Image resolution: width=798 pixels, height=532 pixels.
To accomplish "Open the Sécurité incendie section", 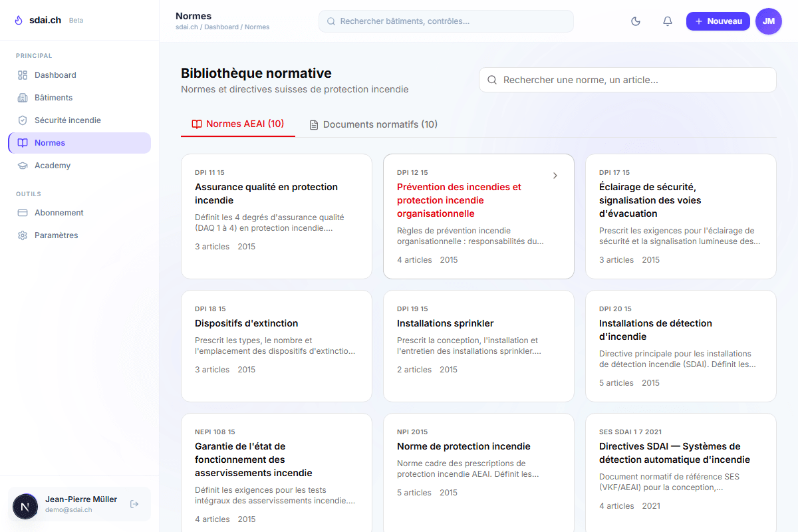I will coord(67,120).
